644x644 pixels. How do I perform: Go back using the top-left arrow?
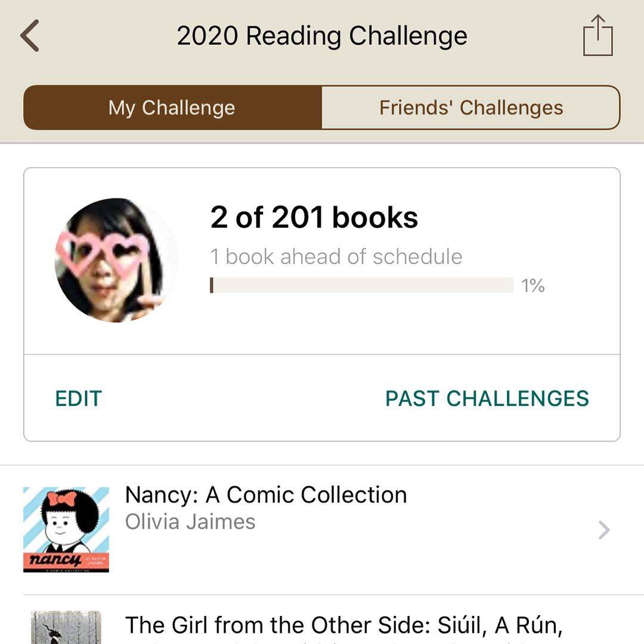coord(30,36)
